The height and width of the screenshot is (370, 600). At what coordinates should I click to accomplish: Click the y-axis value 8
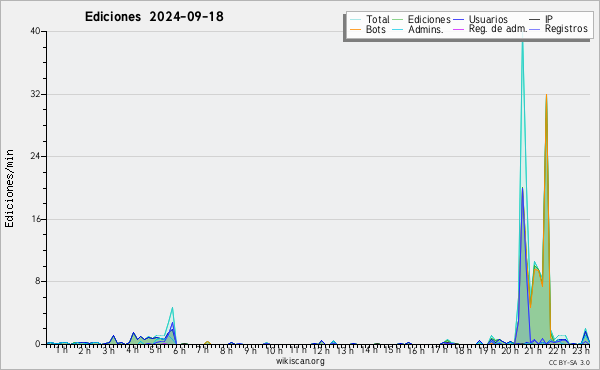pos(38,281)
